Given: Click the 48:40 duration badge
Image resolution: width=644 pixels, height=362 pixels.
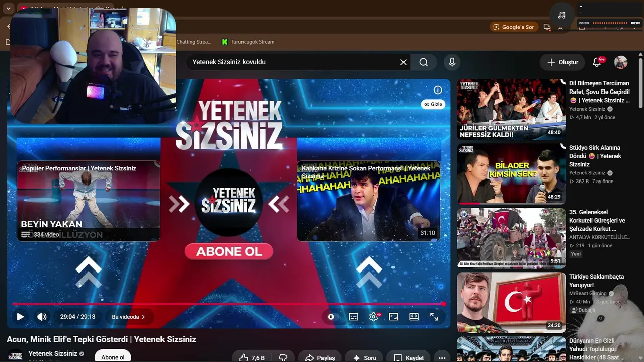Looking at the screenshot, I should 554,133.
